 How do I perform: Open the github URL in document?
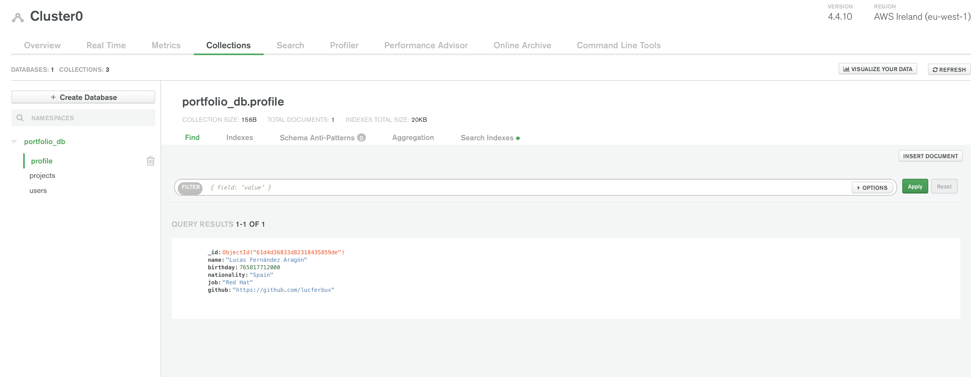283,290
